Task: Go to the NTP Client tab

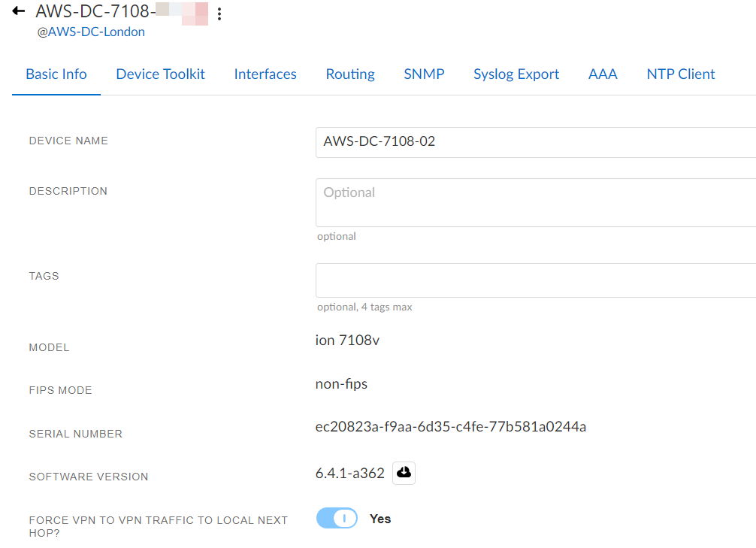Action: [680, 74]
